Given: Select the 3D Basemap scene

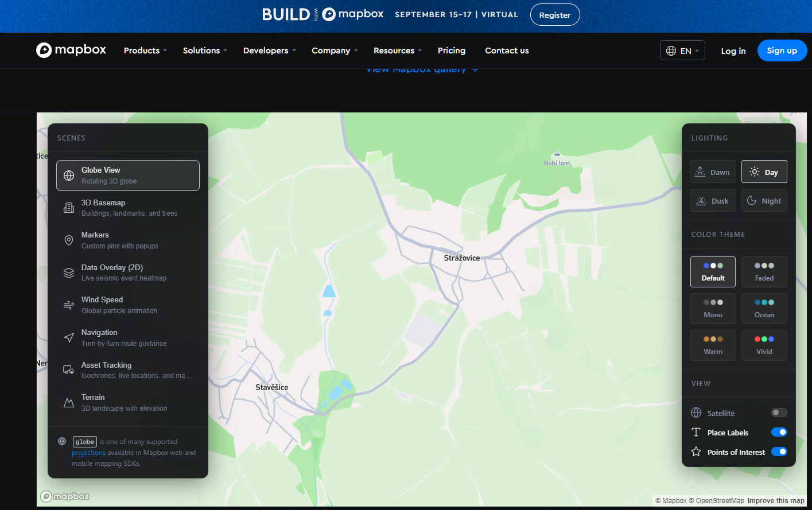Looking at the screenshot, I should [128, 208].
